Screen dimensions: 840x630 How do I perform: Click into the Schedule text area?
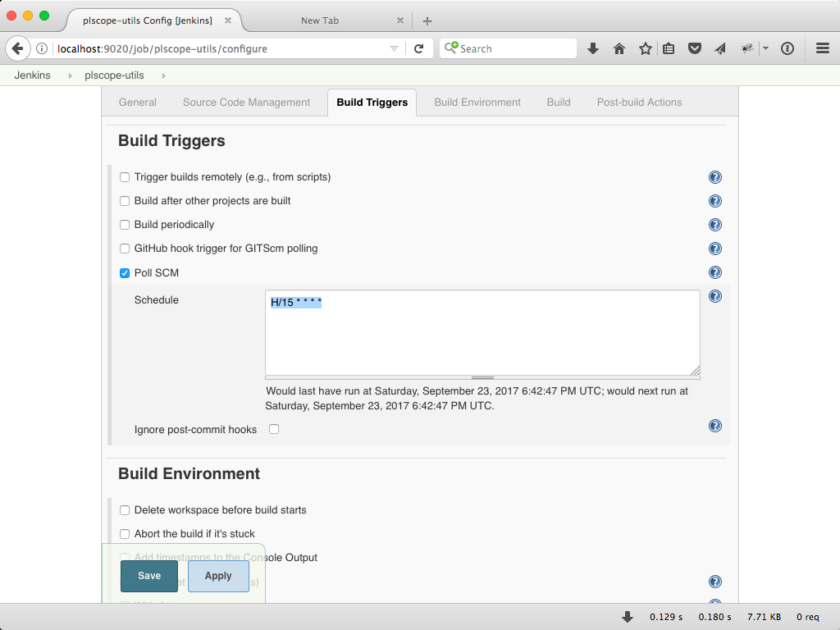(482, 333)
